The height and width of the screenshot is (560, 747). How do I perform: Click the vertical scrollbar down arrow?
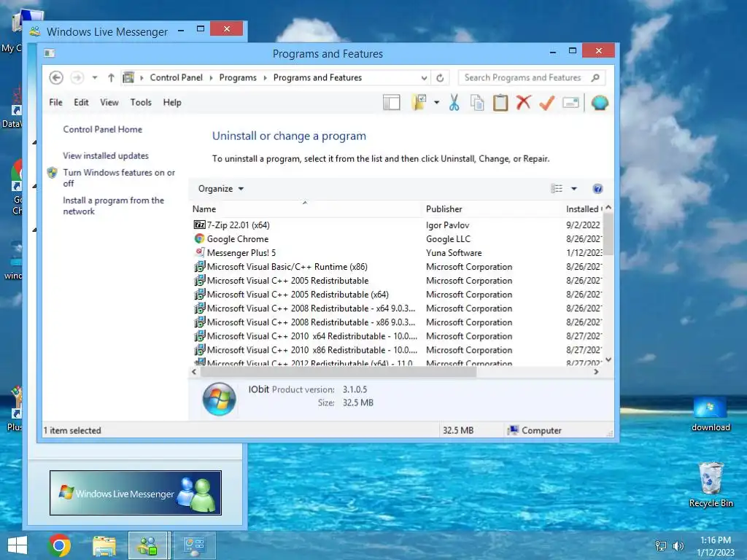(x=608, y=359)
